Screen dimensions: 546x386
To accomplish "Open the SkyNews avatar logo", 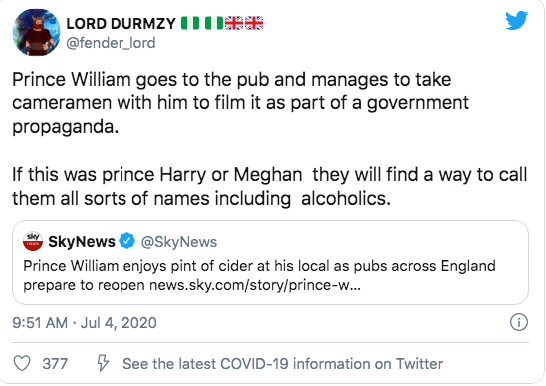I will click(x=33, y=241).
